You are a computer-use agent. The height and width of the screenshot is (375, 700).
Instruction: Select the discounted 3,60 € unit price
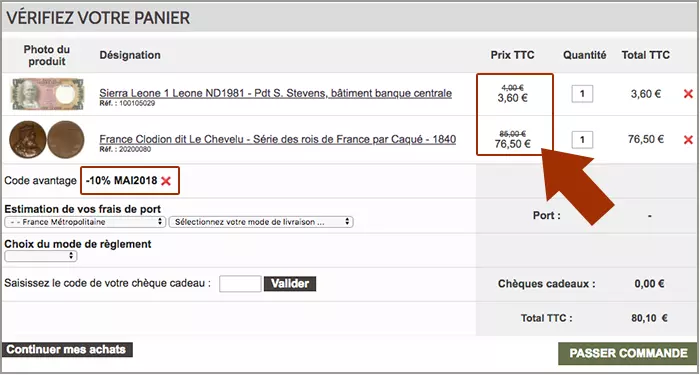(x=512, y=98)
